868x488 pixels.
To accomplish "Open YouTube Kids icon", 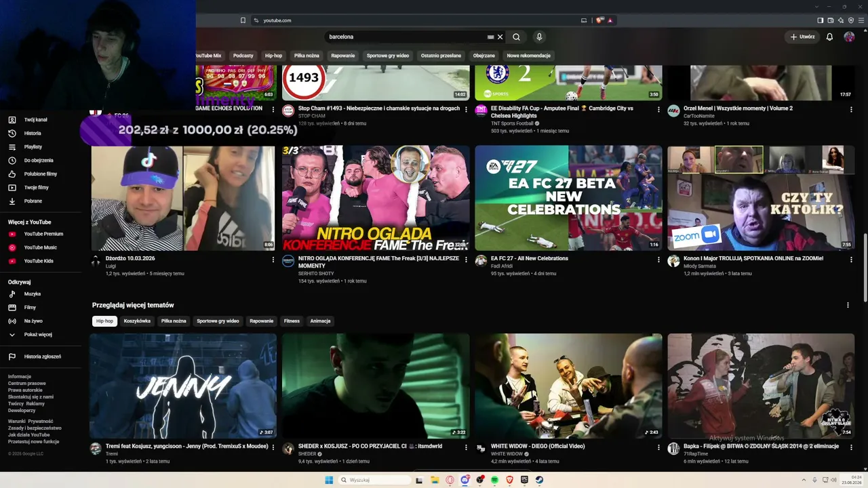I will point(12,261).
